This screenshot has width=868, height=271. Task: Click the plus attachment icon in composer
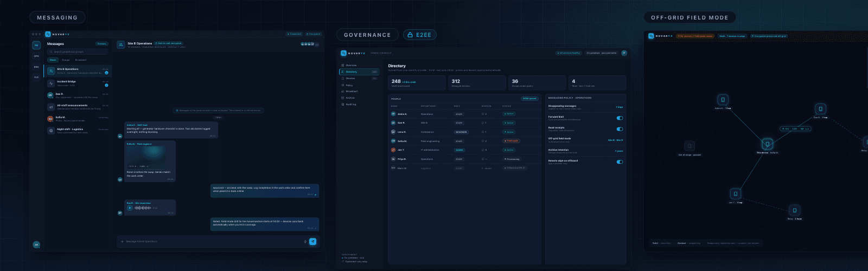tap(122, 242)
